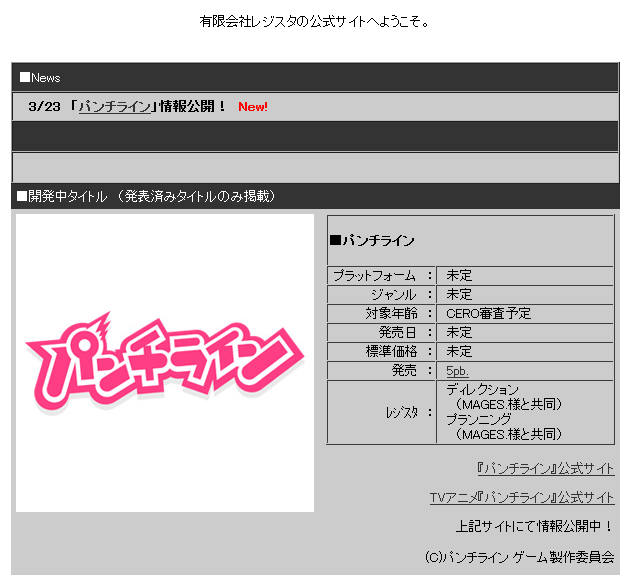
Task: Click the (C)パンチライン ゲーム製作委員会 copyright text
Action: (520, 557)
